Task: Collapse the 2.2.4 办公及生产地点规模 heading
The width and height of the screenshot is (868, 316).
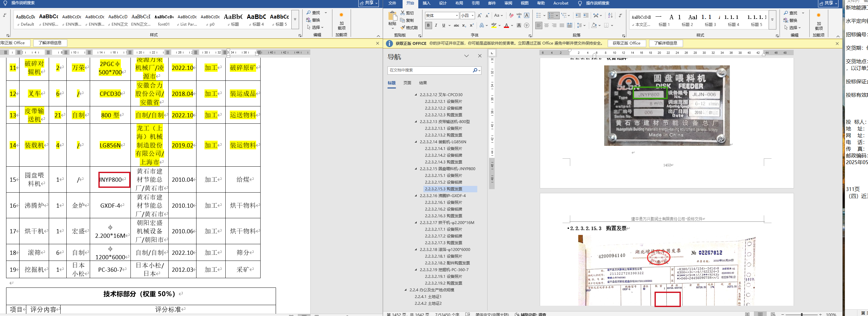Action: click(406, 290)
